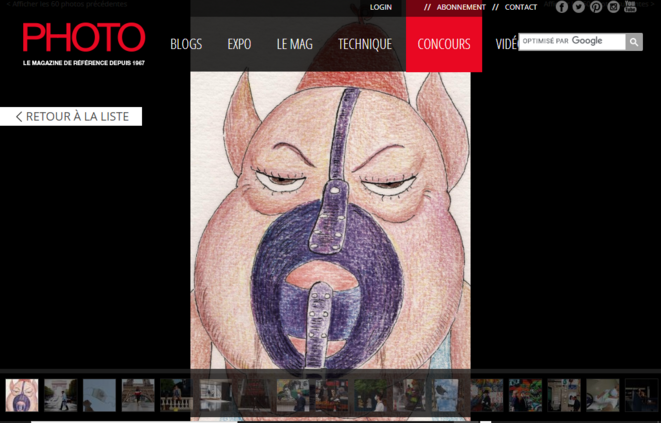Open the VIDÉO menu item
This screenshot has height=423, width=661.
506,44
